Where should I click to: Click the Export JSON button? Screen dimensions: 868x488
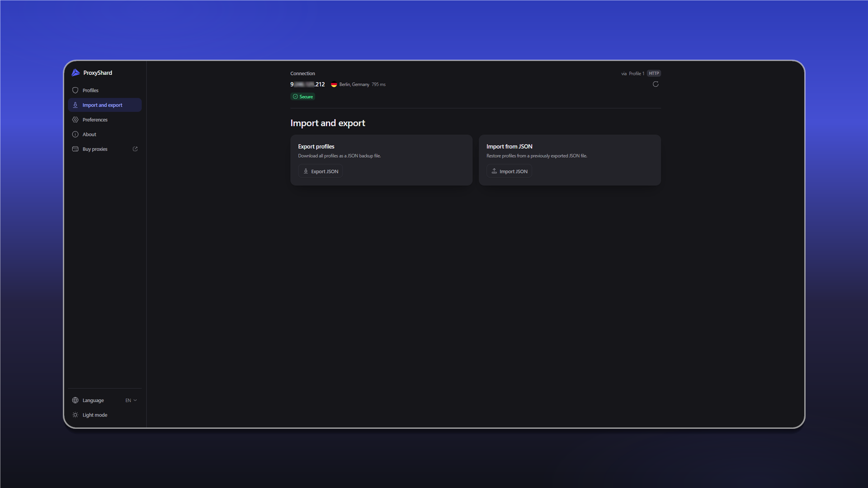[321, 171]
